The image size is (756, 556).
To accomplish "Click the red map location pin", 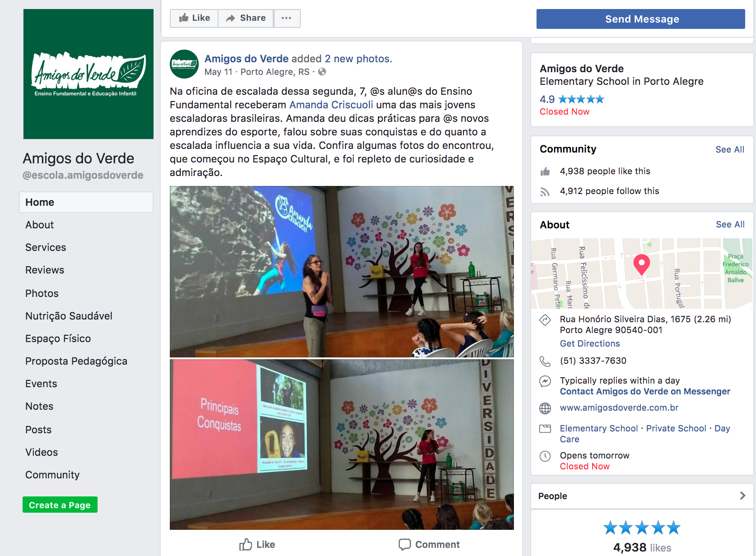I will 641,264.
